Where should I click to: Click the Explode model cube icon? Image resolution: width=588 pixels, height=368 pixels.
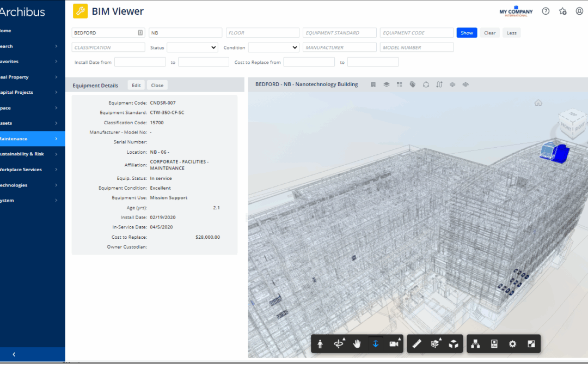[x=454, y=343]
